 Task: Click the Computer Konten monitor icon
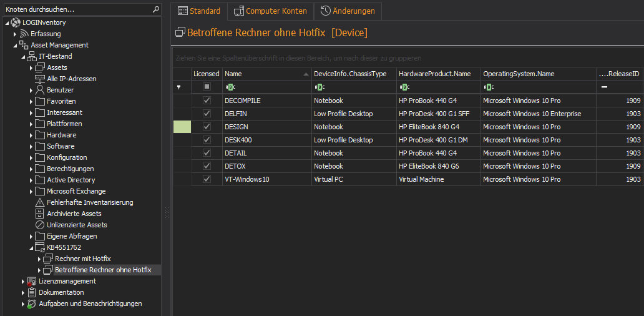239,11
